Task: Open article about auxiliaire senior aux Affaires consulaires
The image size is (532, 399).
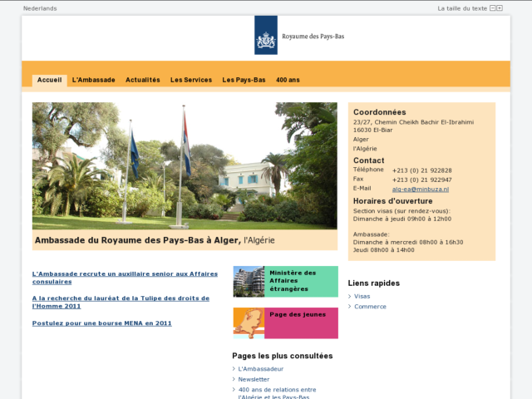Action: (125, 278)
